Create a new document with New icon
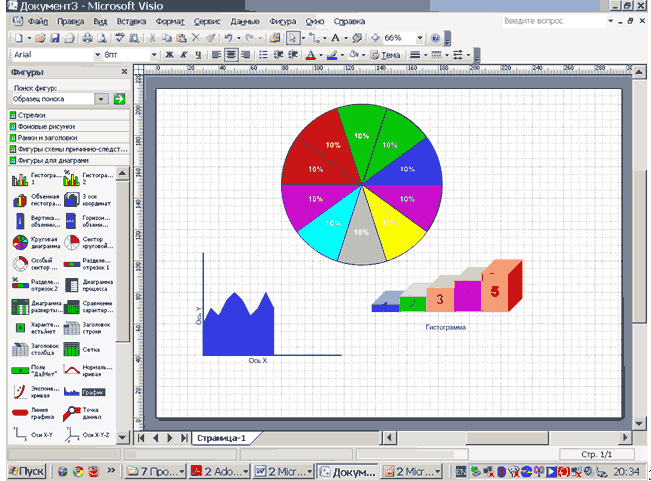 pos(19,38)
